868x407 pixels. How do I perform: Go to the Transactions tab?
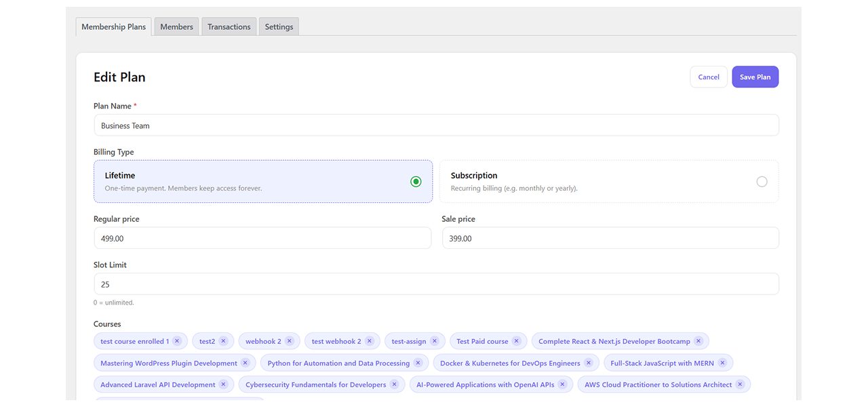click(x=229, y=26)
